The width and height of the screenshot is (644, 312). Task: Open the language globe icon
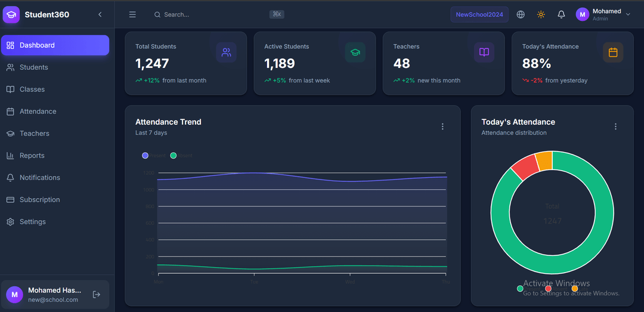[521, 14]
